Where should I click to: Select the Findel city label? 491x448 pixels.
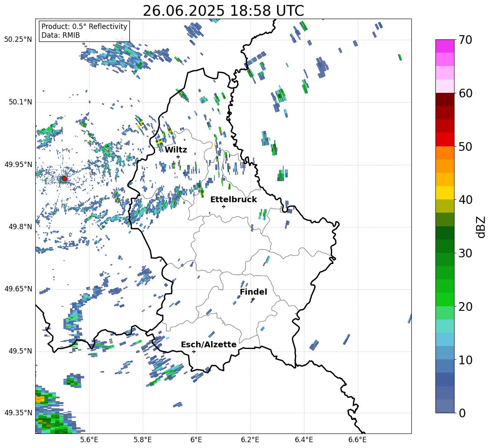point(253,292)
